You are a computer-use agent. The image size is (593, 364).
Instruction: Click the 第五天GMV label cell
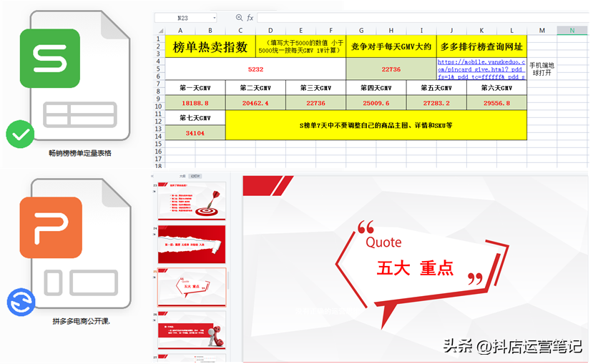tap(436, 88)
